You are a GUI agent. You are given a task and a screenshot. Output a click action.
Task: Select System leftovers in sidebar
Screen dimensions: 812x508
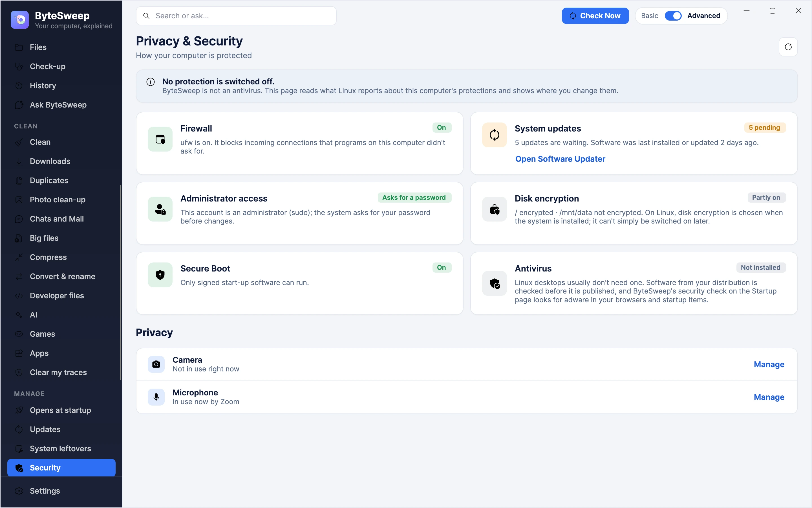point(61,448)
